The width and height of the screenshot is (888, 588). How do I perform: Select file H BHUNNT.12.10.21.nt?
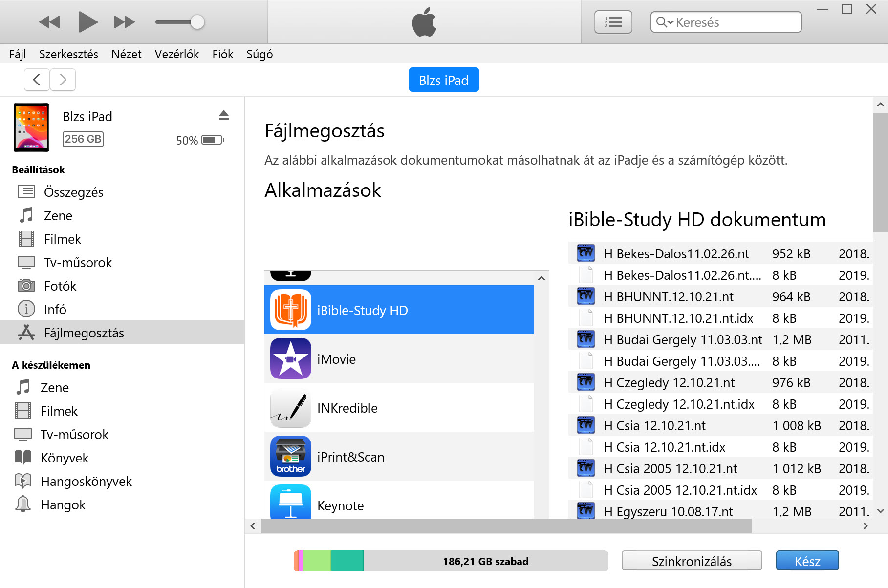pos(720,296)
